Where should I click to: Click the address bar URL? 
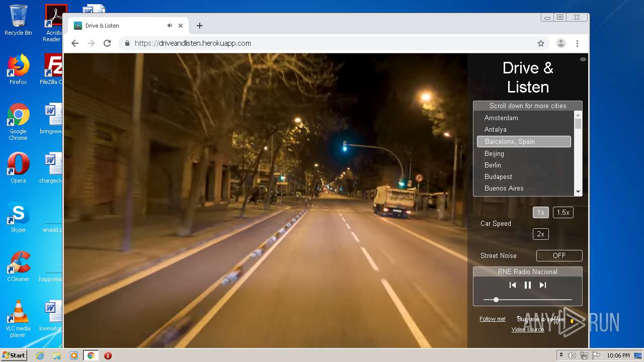(193, 43)
